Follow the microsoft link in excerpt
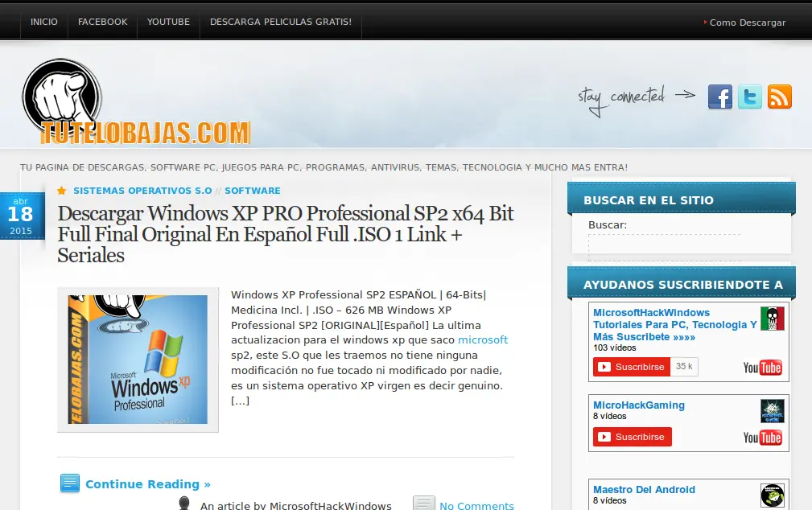The image size is (812, 510). click(x=483, y=340)
